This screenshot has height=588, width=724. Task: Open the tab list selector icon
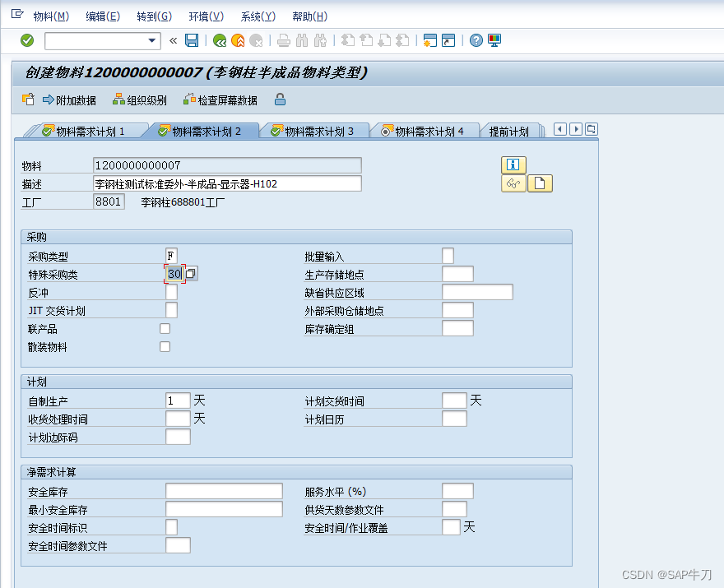pyautogui.click(x=592, y=129)
